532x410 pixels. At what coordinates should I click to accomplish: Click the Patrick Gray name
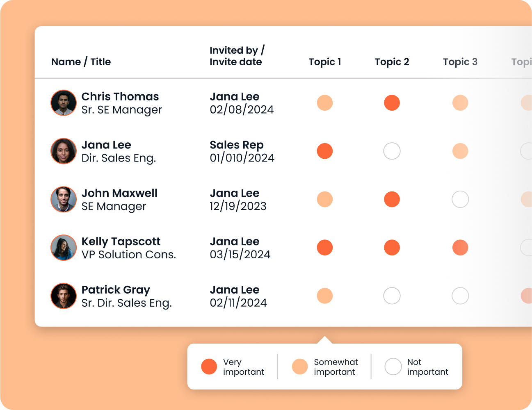(x=116, y=290)
